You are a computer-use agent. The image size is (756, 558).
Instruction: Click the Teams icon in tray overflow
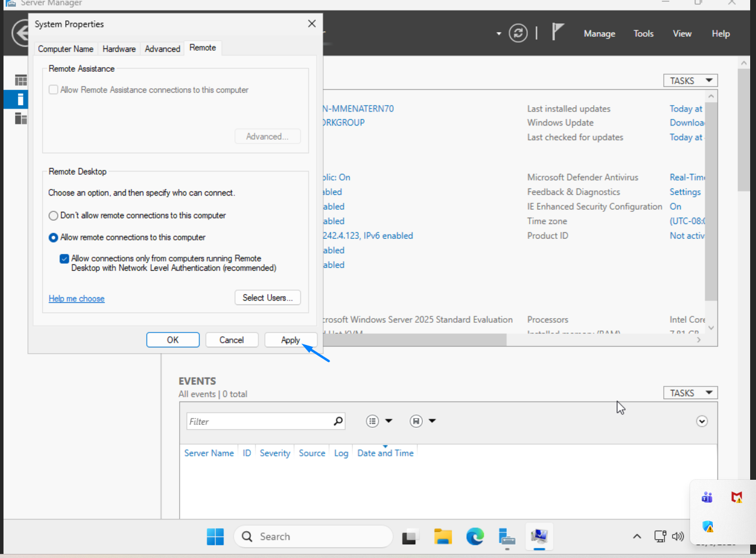coord(707,497)
